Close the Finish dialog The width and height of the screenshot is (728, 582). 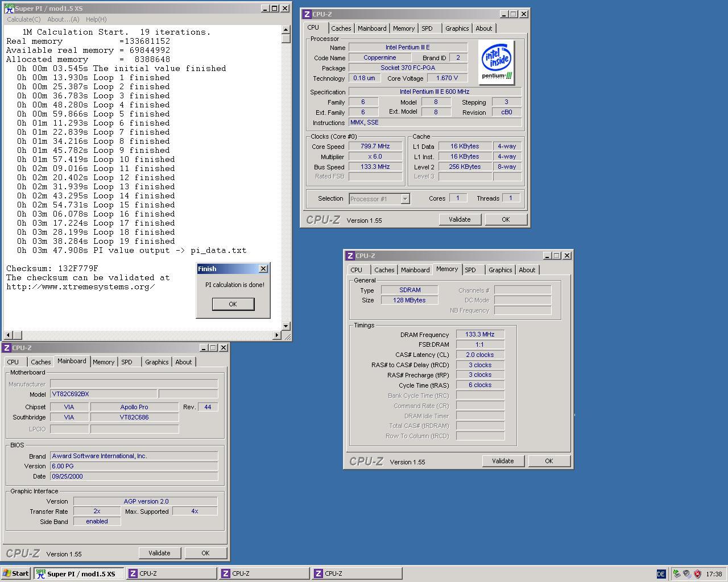click(263, 269)
